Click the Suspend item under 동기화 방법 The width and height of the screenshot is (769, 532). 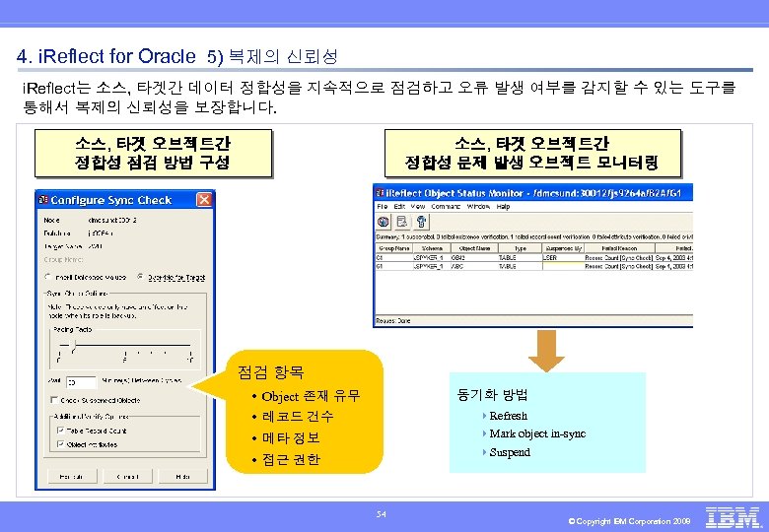tap(510, 452)
